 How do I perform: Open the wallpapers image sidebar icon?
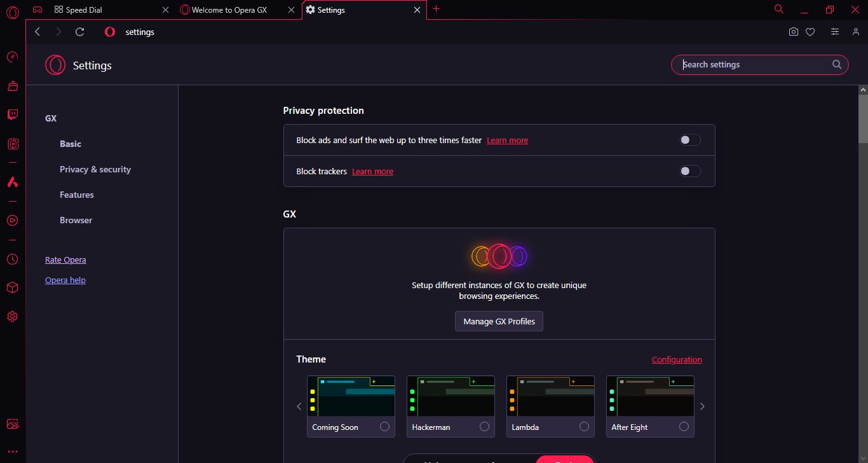[x=12, y=424]
